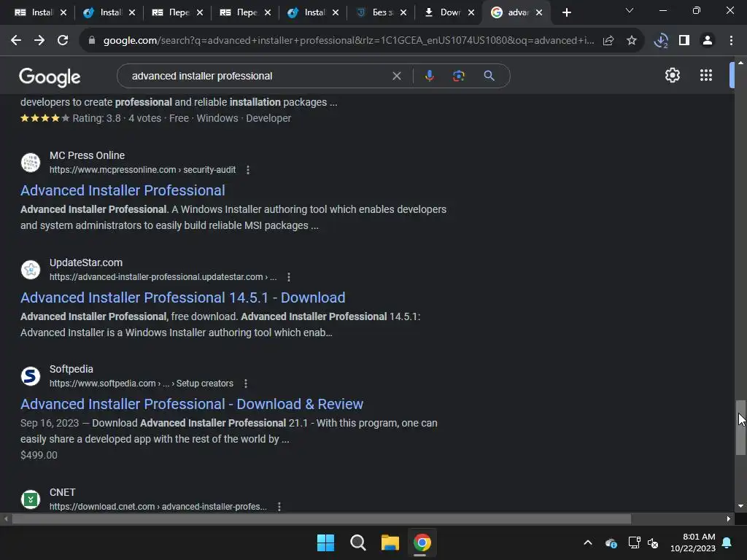Open 'Advanced Installer Professional 14.5.1 - Download' link

pyautogui.click(x=182, y=297)
